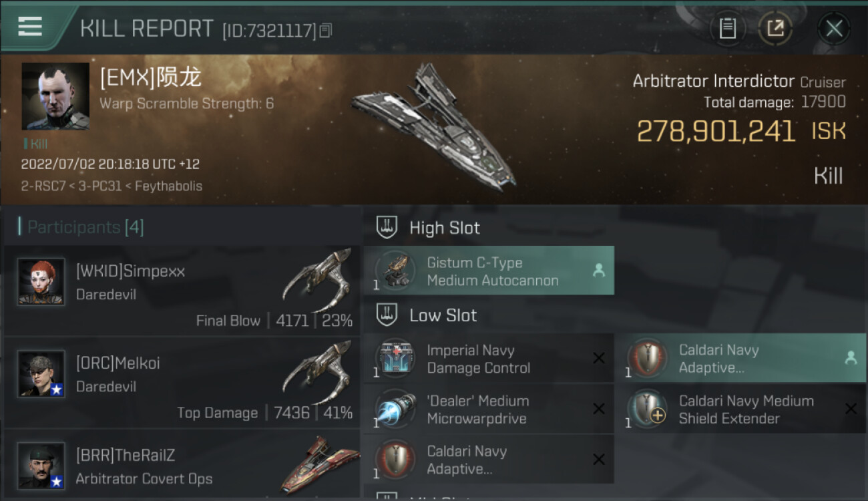Screen dimensions: 868x501
Task: Click the 'Dealer' Medium Microwarpdrive icon
Action: coord(395,409)
